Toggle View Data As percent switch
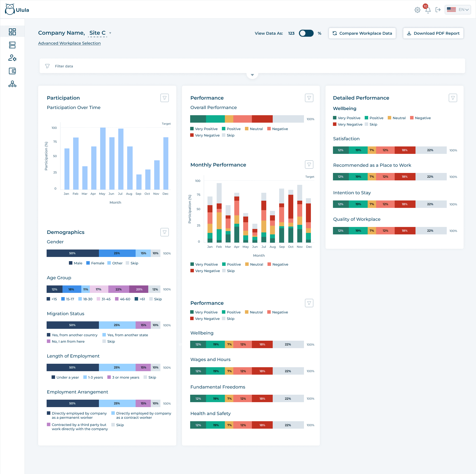476x474 pixels. (306, 33)
